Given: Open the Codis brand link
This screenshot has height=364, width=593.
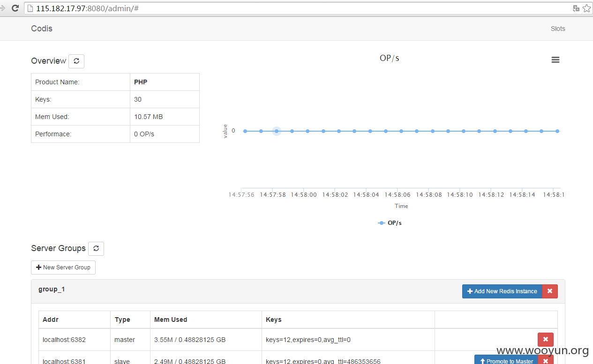Looking at the screenshot, I should 42,29.
